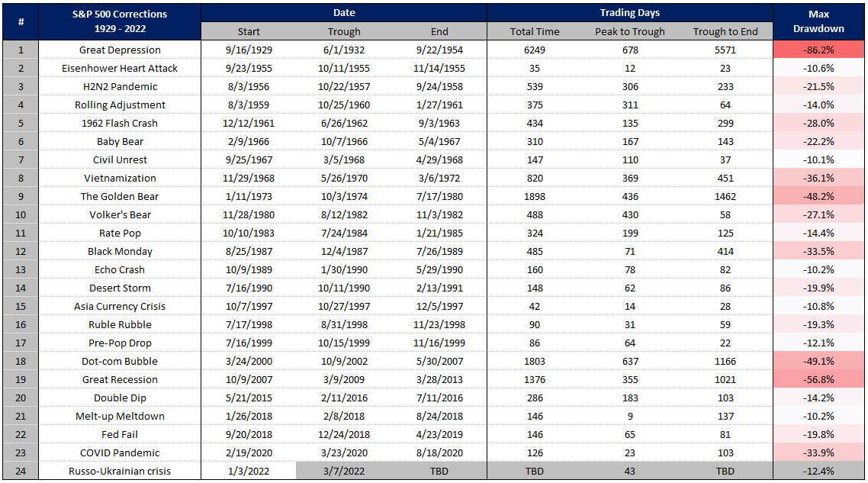This screenshot has width=868, height=483.
Task: Select the 'Max Drawdown' column header
Action: 818,21
